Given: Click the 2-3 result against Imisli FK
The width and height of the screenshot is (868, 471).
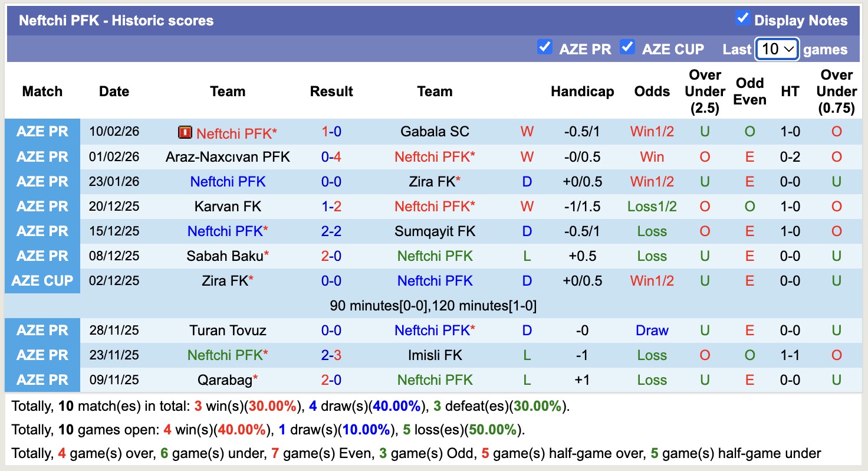Looking at the screenshot, I should coord(331,355).
